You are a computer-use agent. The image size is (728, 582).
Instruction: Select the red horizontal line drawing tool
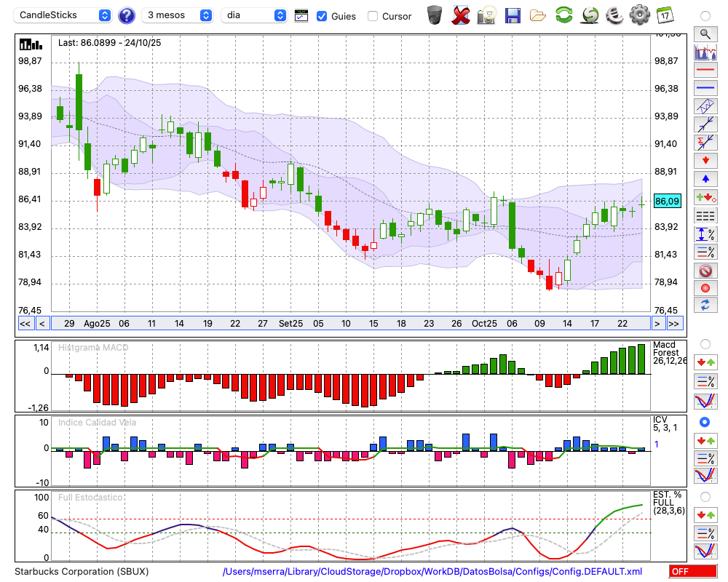pyautogui.click(x=705, y=70)
